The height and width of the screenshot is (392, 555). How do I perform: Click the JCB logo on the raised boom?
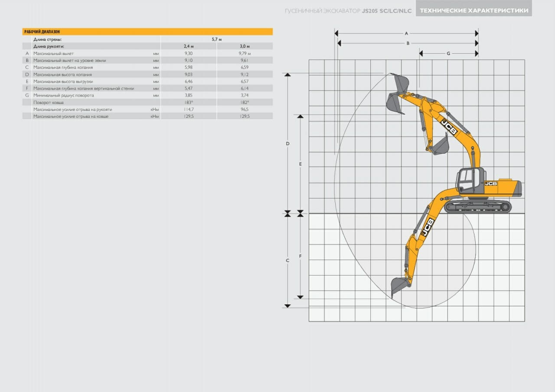[449, 127]
